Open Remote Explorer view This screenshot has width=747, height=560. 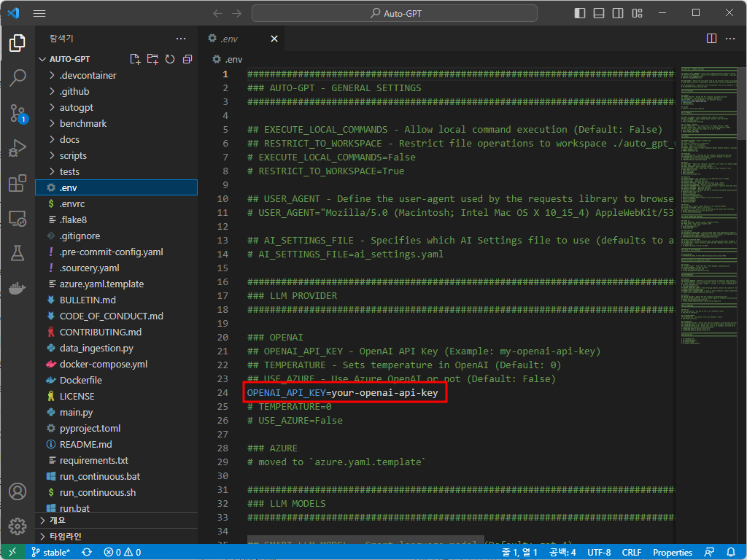coord(18,219)
